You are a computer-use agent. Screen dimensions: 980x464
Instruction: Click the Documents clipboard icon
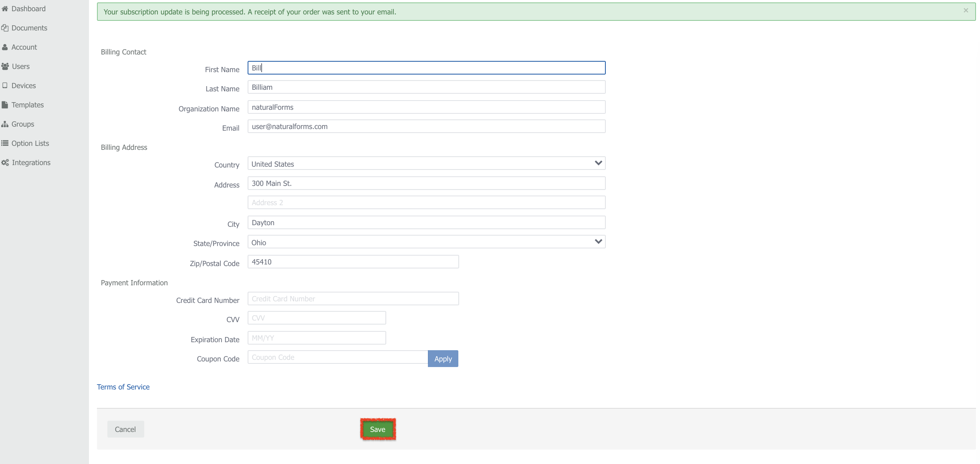[5, 28]
